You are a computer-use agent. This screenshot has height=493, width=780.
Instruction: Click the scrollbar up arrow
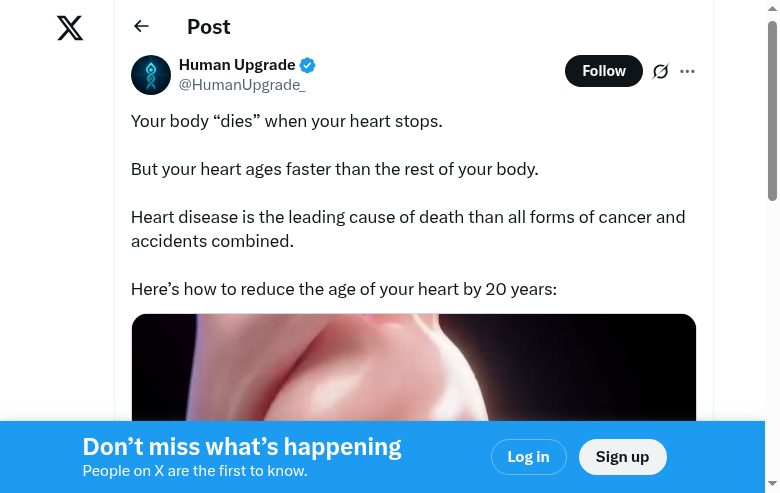coord(772,8)
